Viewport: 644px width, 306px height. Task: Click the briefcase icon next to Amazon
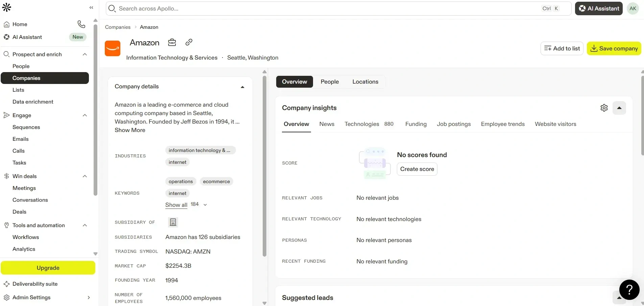172,42
